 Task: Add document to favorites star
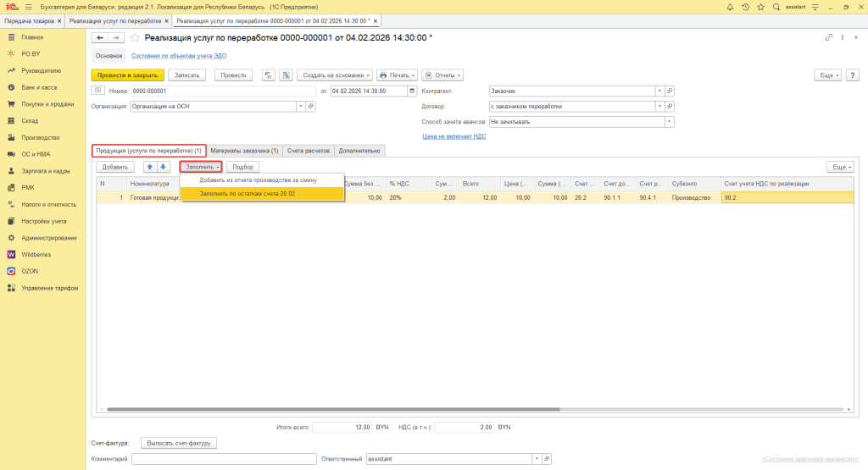pos(135,37)
